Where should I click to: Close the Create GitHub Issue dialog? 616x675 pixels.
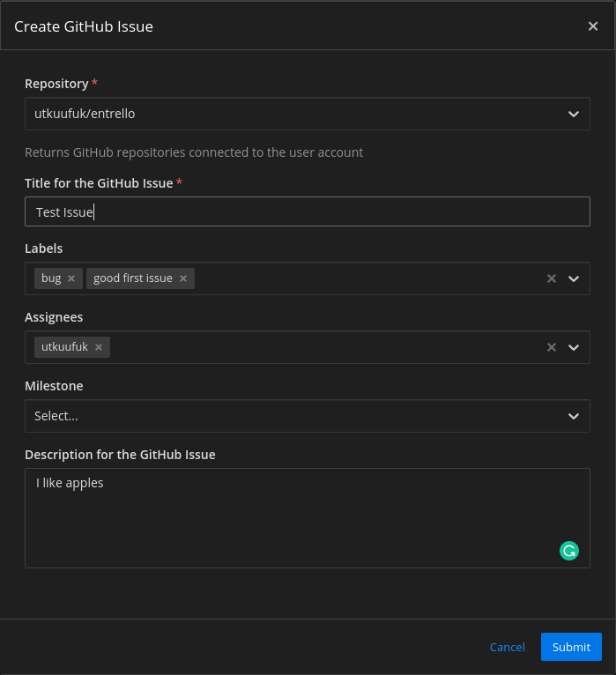(593, 26)
